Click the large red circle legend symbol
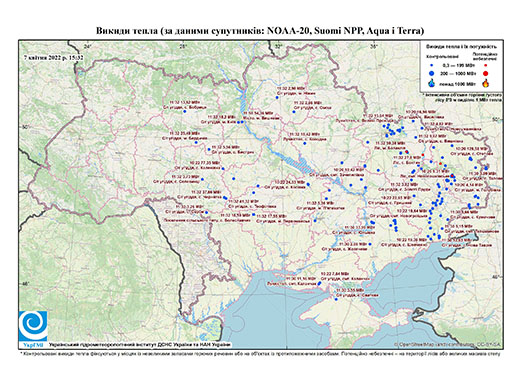This screenshot has height=368, width=520. pyautogui.click(x=486, y=73)
